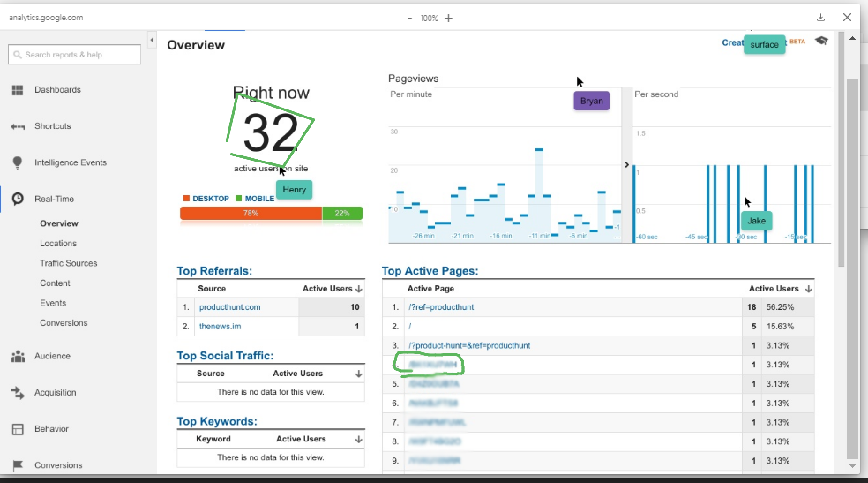Screen dimensions: 868x483
Task: Click the Conversions flag icon
Action: tap(18, 465)
